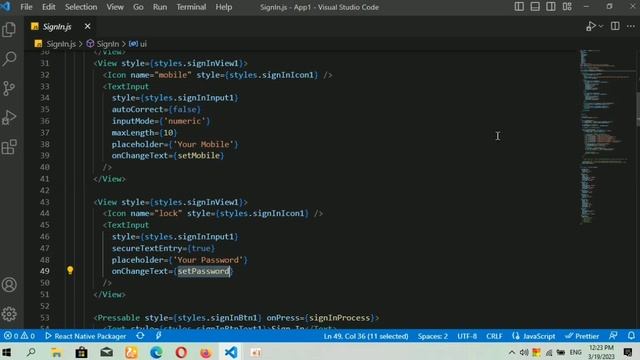This screenshot has width=640, height=360.
Task: Open the Go menu
Action: tap(138, 7)
